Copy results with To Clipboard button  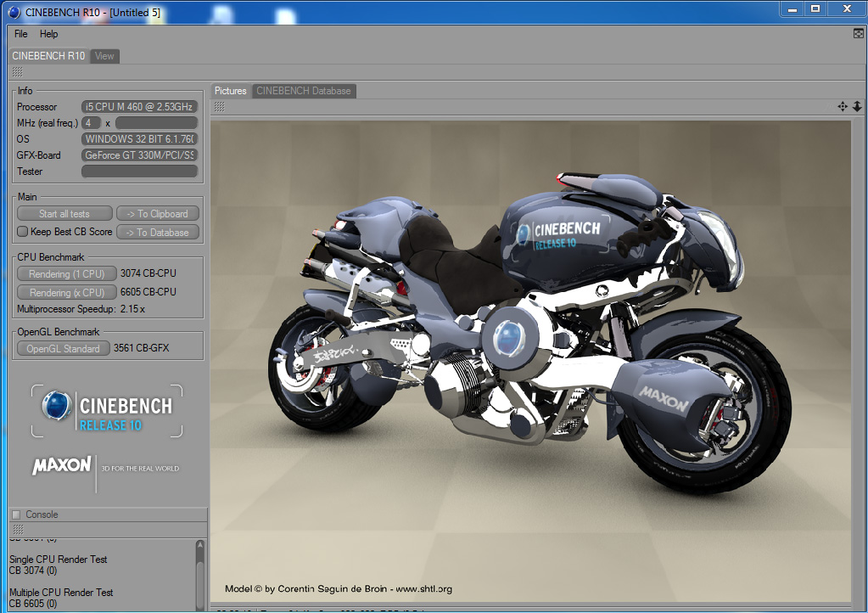(x=157, y=214)
